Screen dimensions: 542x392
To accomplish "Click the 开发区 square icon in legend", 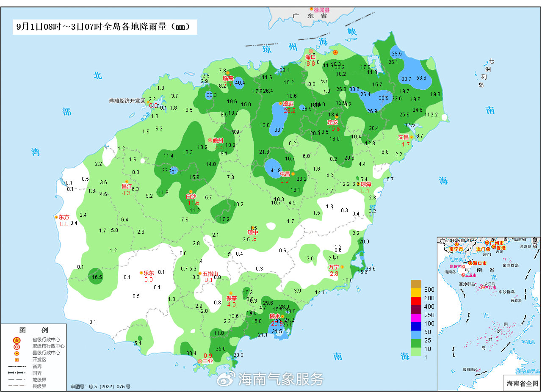I will point(17,360).
